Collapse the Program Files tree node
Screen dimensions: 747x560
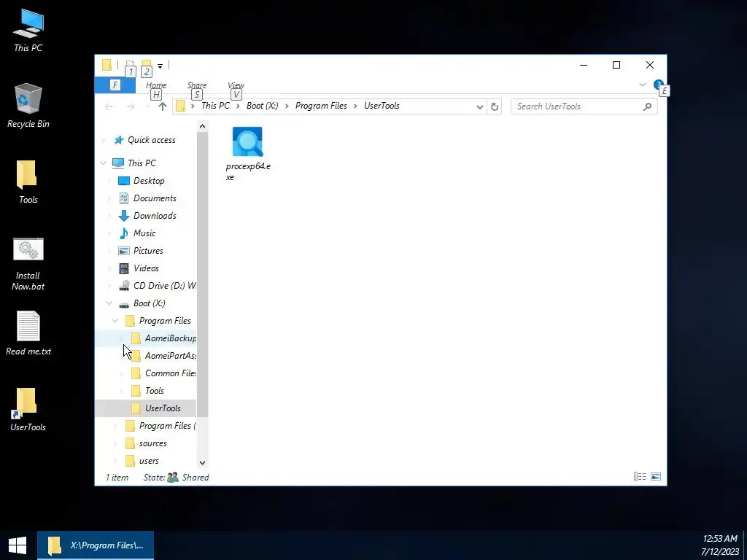click(115, 321)
